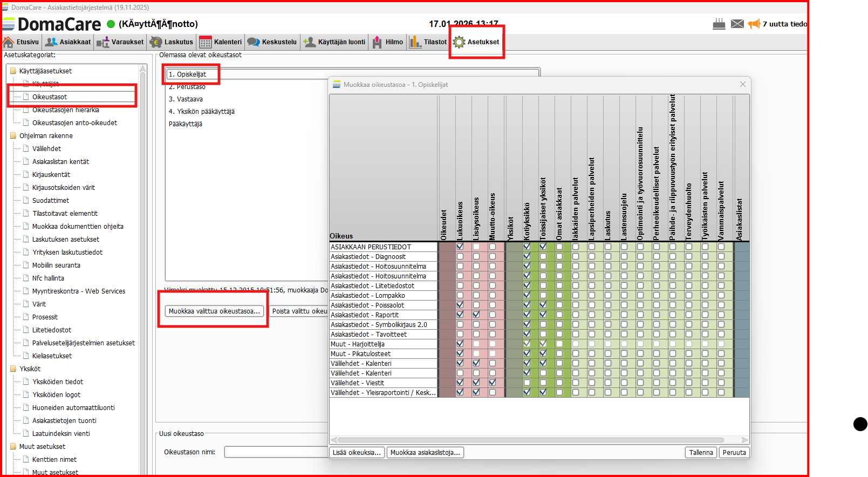Open the Kalenteri calendar
The width and height of the screenshot is (868, 477).
point(221,42)
